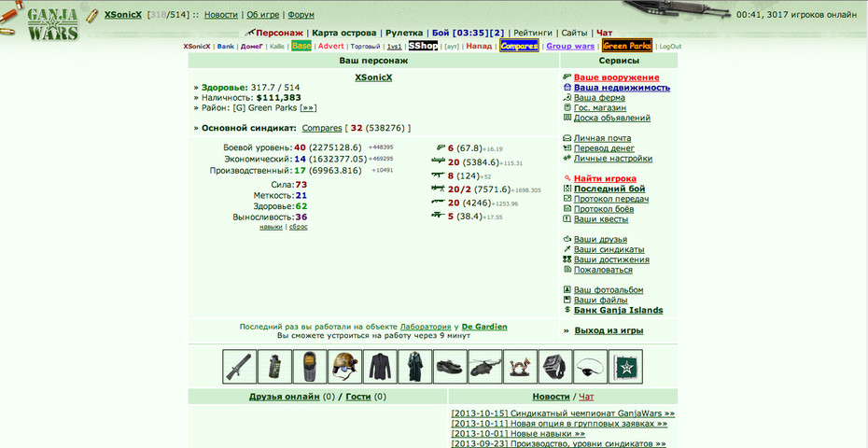Click the сброс link under stats

click(x=299, y=227)
